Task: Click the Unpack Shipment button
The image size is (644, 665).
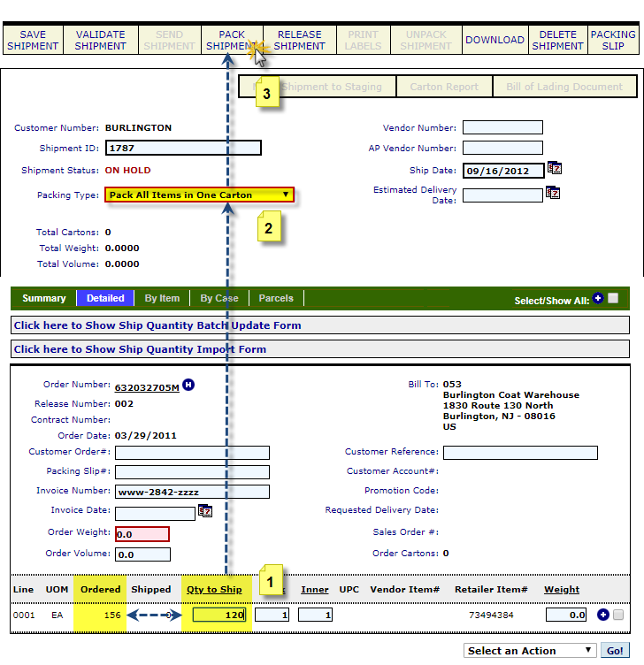Action: 425,40
